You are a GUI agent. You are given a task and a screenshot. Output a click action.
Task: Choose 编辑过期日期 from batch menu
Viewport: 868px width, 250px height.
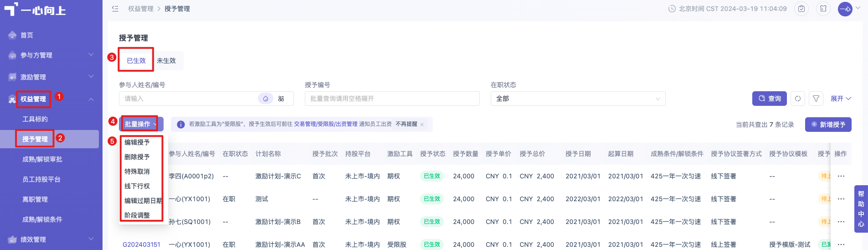tap(143, 201)
